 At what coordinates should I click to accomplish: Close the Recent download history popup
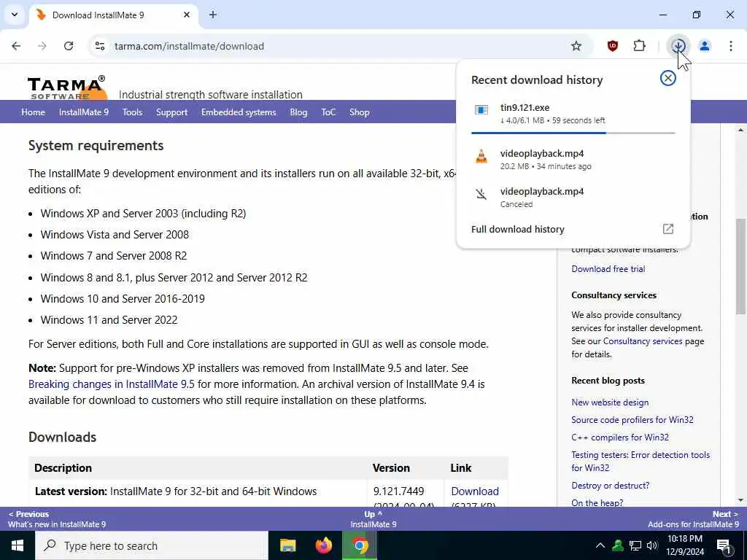[668, 78]
